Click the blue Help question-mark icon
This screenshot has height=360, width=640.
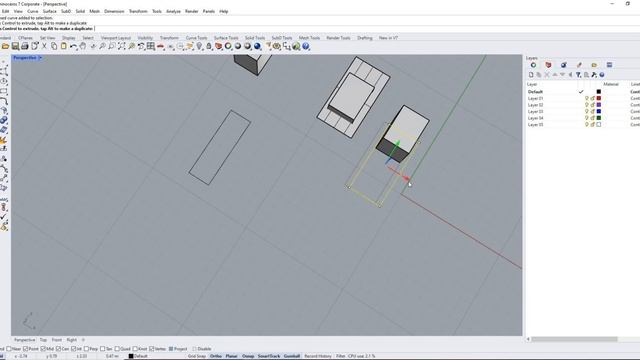click(x=306, y=47)
